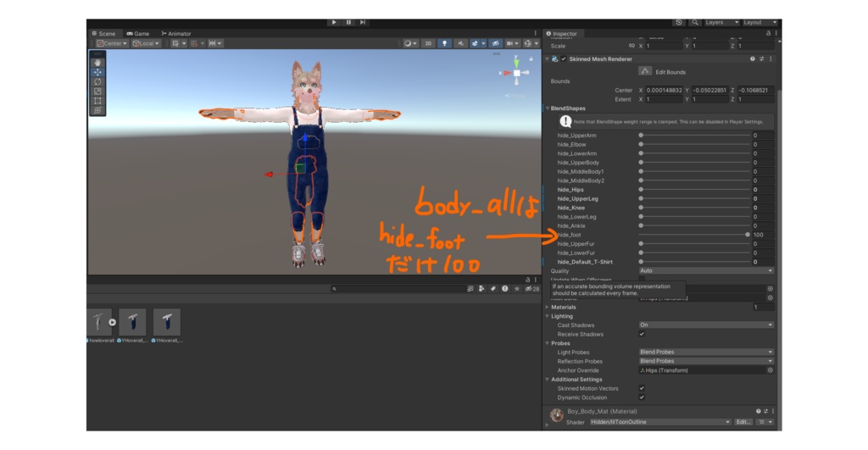Open Undo History icon in top bar
The image size is (868, 450).
(679, 22)
